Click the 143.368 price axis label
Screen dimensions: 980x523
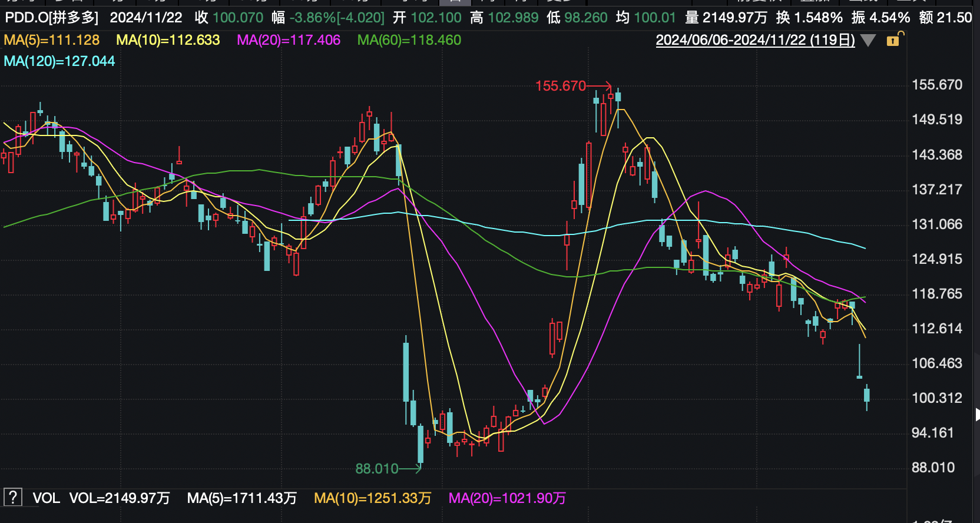tap(937, 155)
